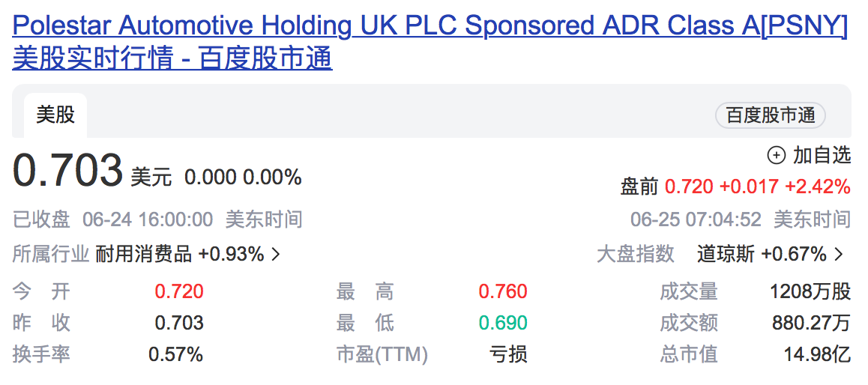Click the 成交量 volume 1208万股
This screenshot has height=385, width=868.
pyautogui.click(x=810, y=291)
